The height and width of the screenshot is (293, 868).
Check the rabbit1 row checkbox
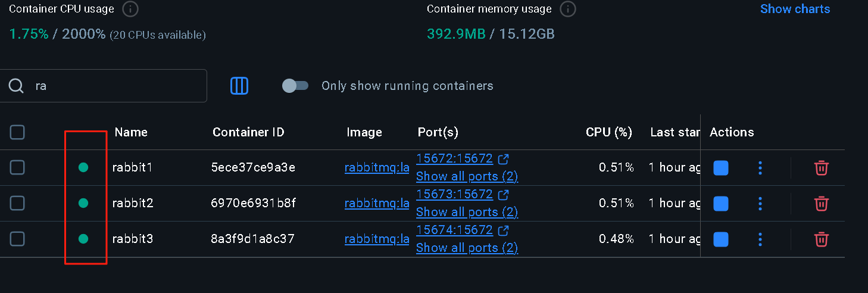(18, 168)
